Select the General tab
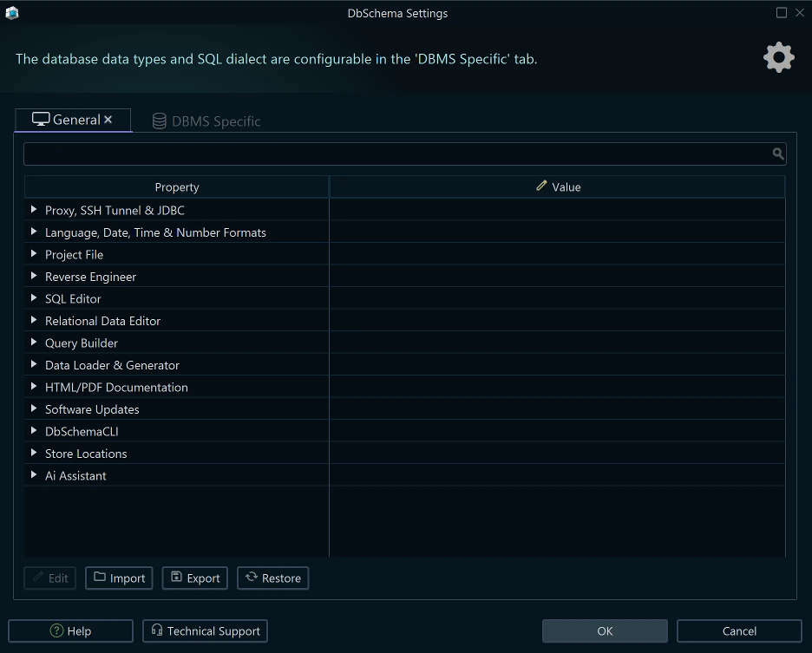 coord(76,121)
